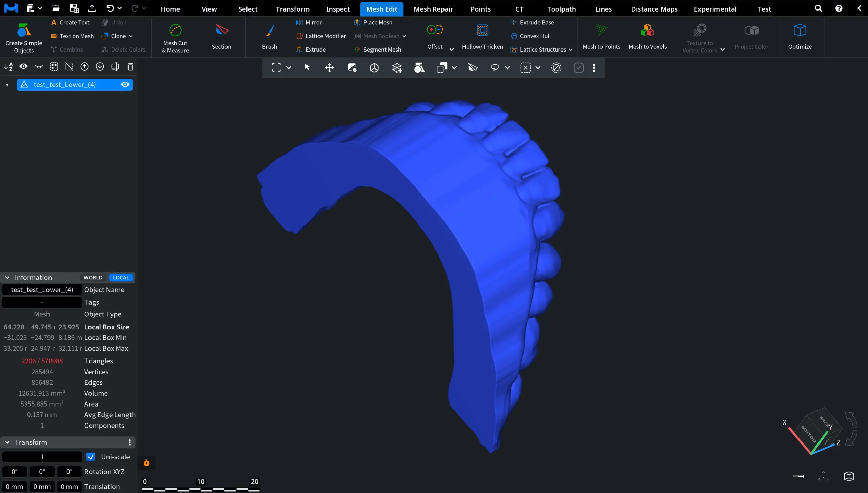868x493 pixels.
Task: Delete the selected object using trash icon
Action: [130, 67]
